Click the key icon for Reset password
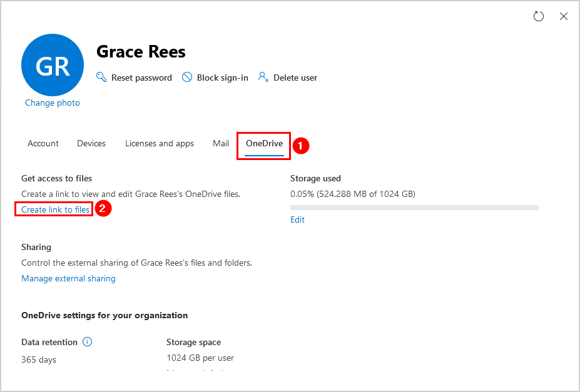 (101, 78)
